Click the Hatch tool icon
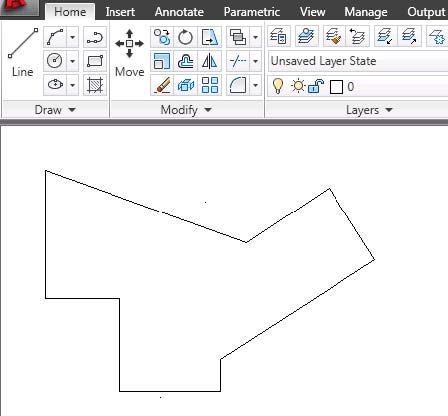 tap(95, 85)
